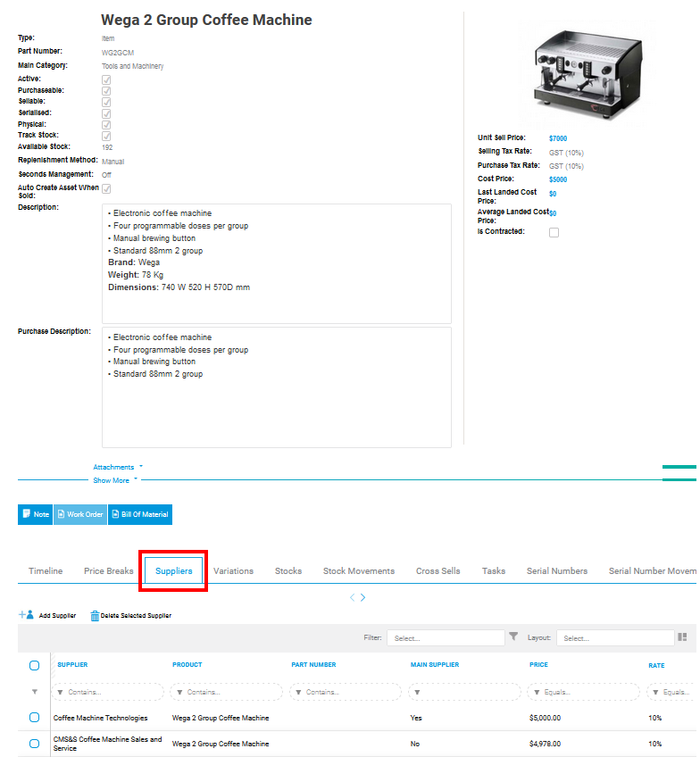Open the layout columns icon

tap(681, 637)
